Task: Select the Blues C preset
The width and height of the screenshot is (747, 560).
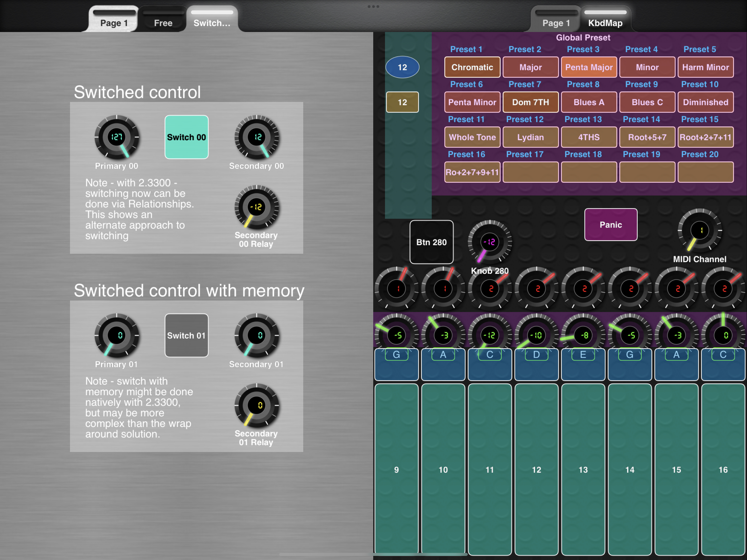Action: coord(647,102)
